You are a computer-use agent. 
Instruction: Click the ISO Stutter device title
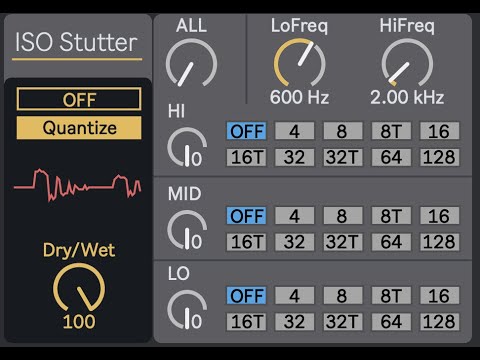pyautogui.click(x=76, y=42)
